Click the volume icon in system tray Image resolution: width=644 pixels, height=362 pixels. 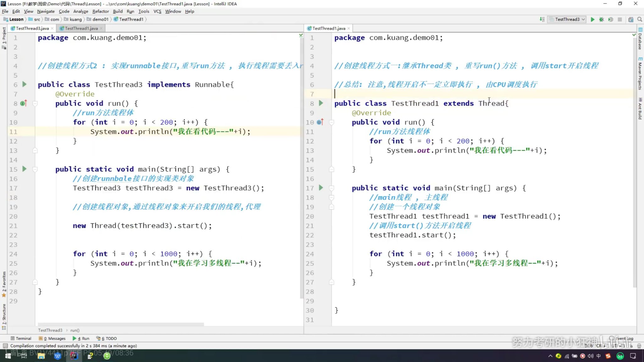click(591, 356)
